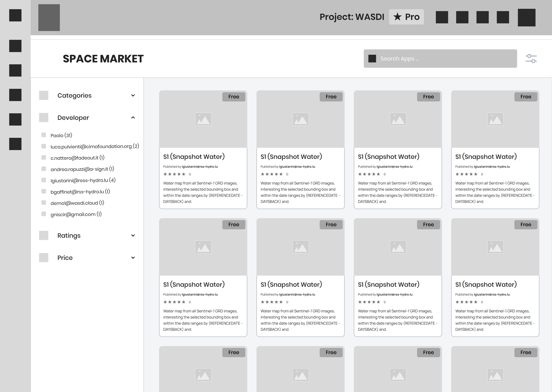
Task: Click the Free badge on the first app card
Action: tap(233, 97)
